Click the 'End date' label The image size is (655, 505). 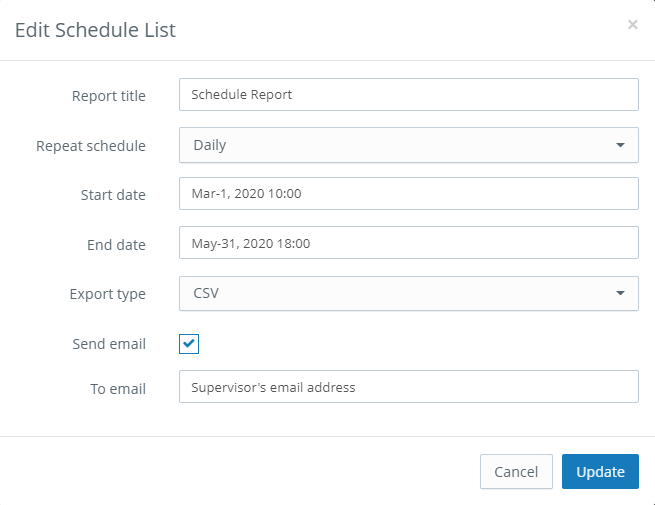pyautogui.click(x=116, y=245)
